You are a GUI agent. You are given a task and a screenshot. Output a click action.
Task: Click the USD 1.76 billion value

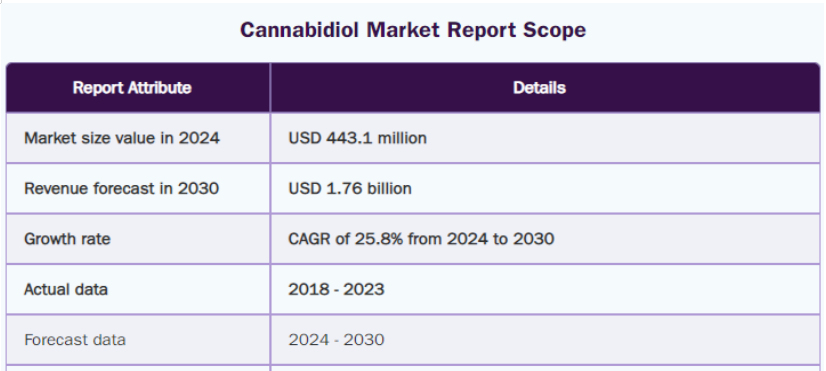[350, 189]
